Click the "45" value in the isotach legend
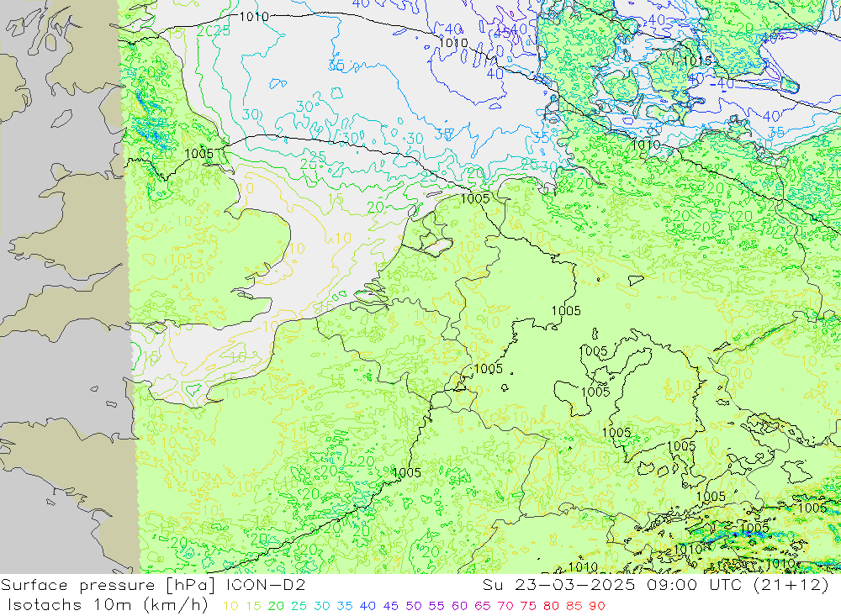This screenshot has height=616, width=841. 391,606
